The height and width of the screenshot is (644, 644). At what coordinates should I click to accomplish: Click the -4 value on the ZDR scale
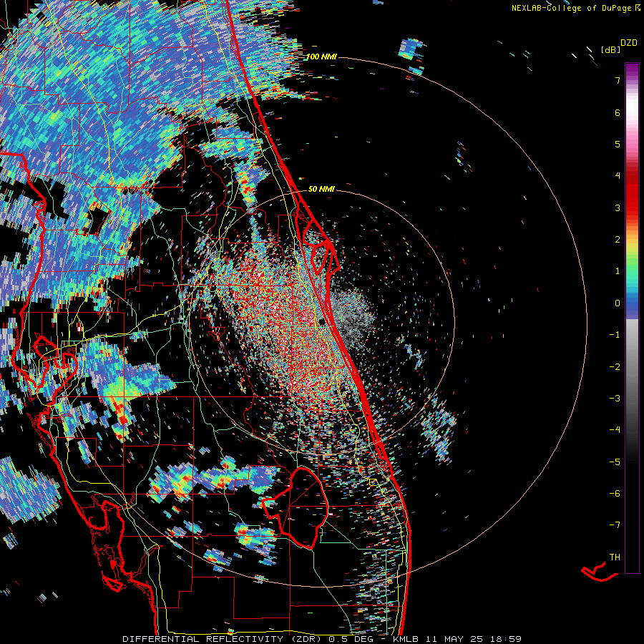click(615, 429)
